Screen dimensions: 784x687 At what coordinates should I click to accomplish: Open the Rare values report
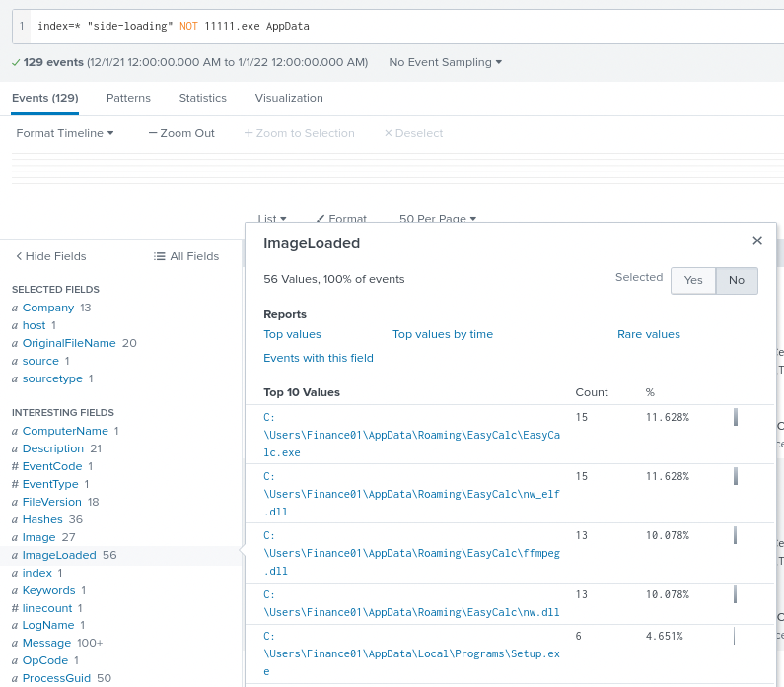[x=648, y=334]
